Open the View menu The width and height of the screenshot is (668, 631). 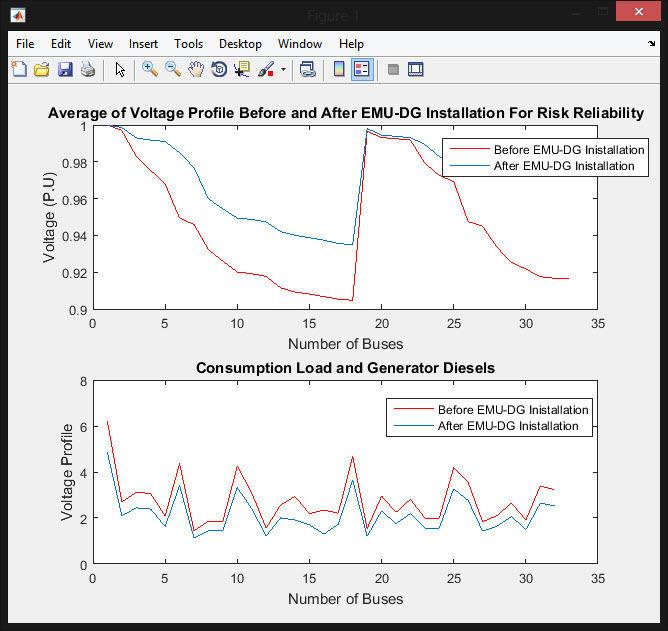(100, 44)
